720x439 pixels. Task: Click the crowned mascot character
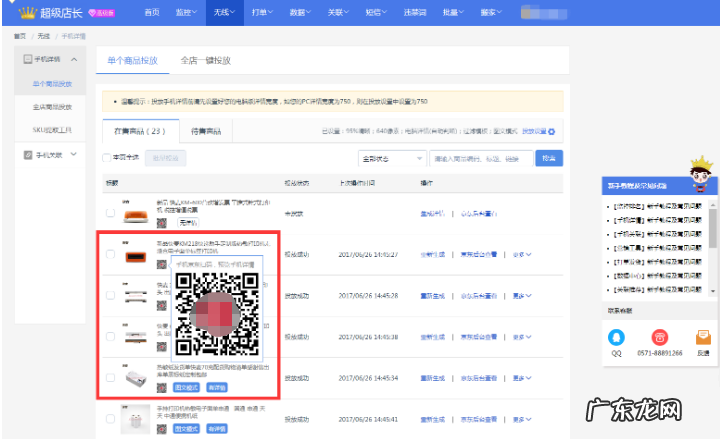pos(701,174)
